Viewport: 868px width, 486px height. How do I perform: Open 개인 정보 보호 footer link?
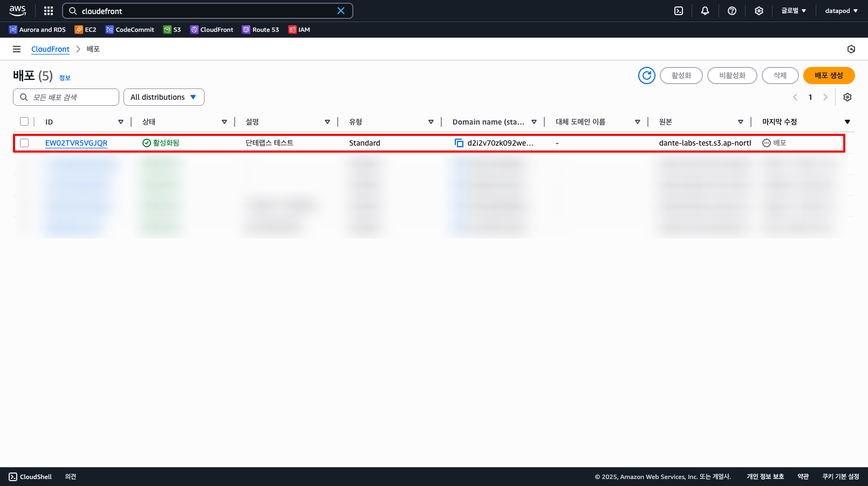click(x=766, y=477)
